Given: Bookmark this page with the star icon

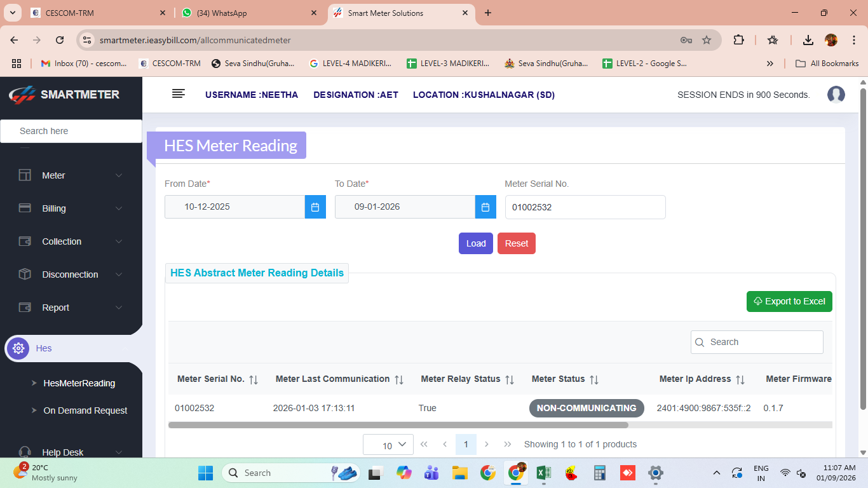Looking at the screenshot, I should (707, 40).
